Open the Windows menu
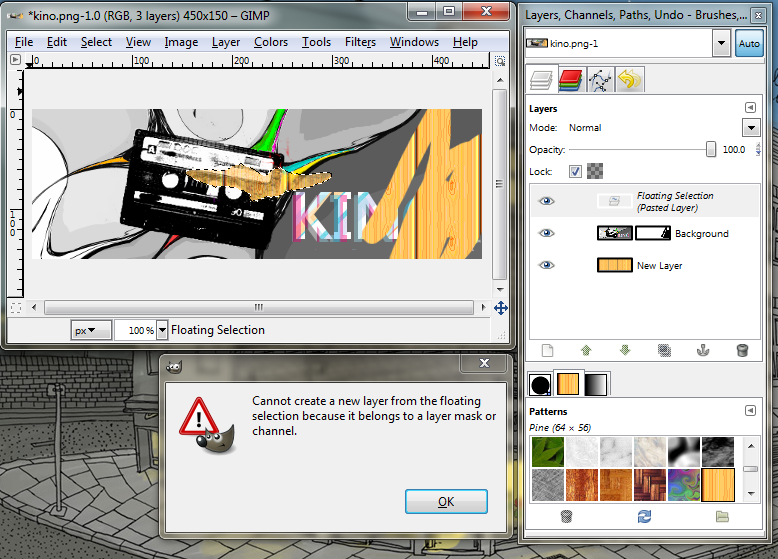778x559 pixels. click(414, 42)
